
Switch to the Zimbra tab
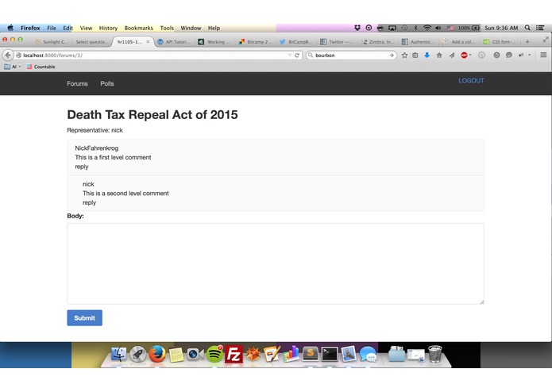tap(378, 42)
